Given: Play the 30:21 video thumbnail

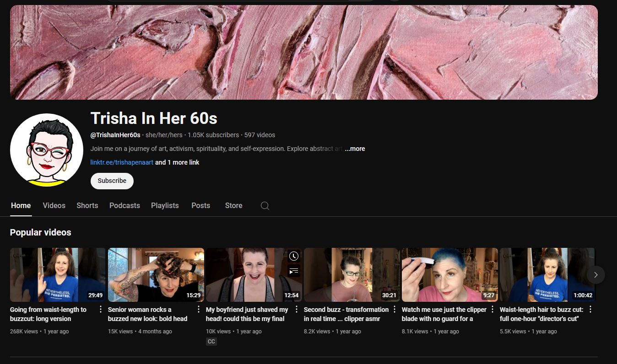Looking at the screenshot, I should pos(352,275).
